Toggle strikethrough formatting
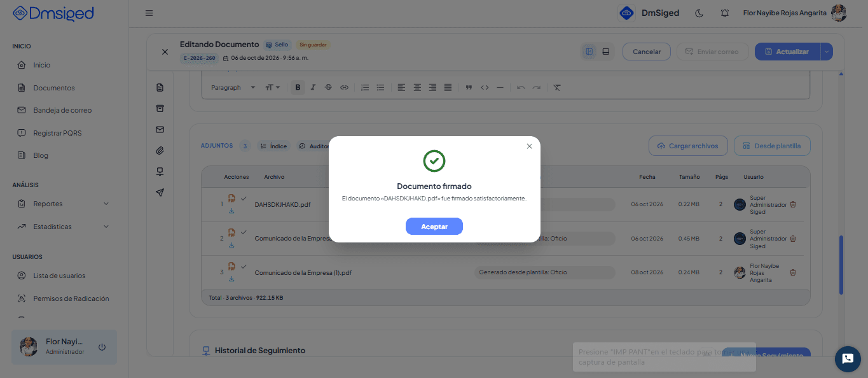This screenshot has width=868, height=378. (328, 87)
